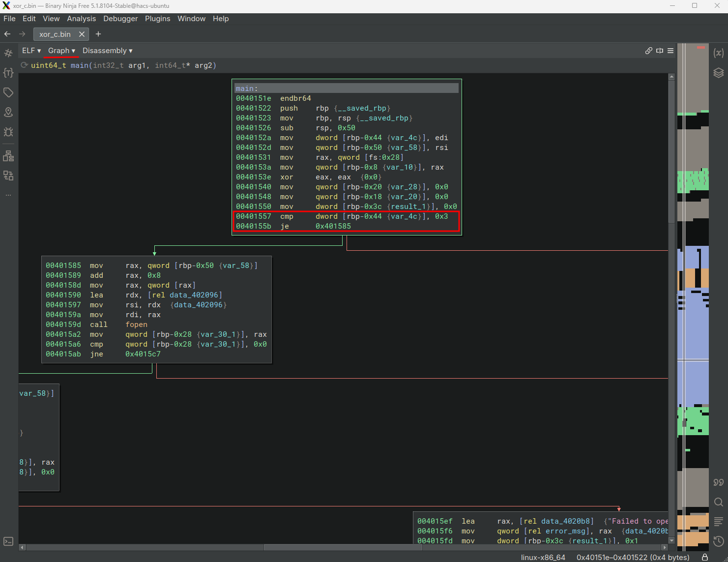Open the Disassembly IL level dropdown
Screen dimensions: 728x562
point(107,51)
